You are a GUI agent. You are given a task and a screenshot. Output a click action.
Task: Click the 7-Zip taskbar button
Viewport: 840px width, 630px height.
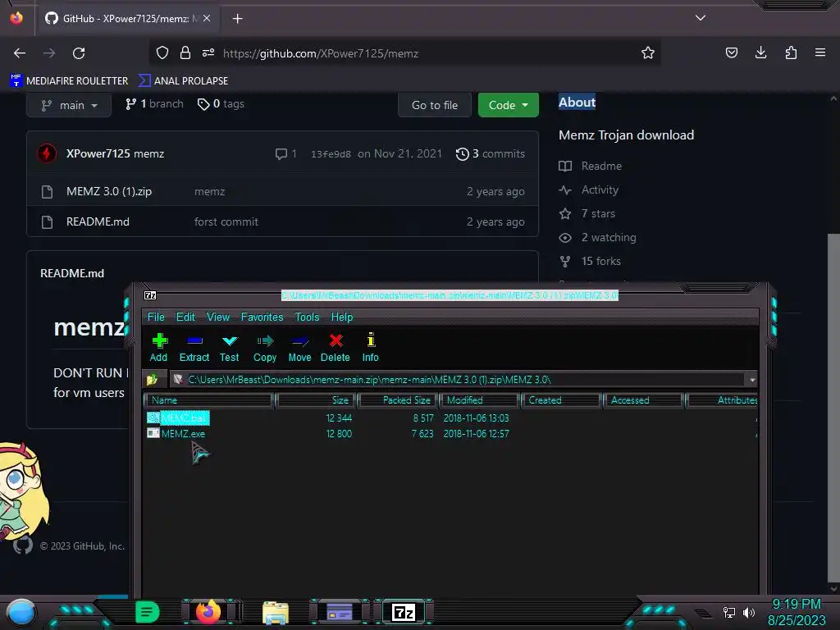404,612
